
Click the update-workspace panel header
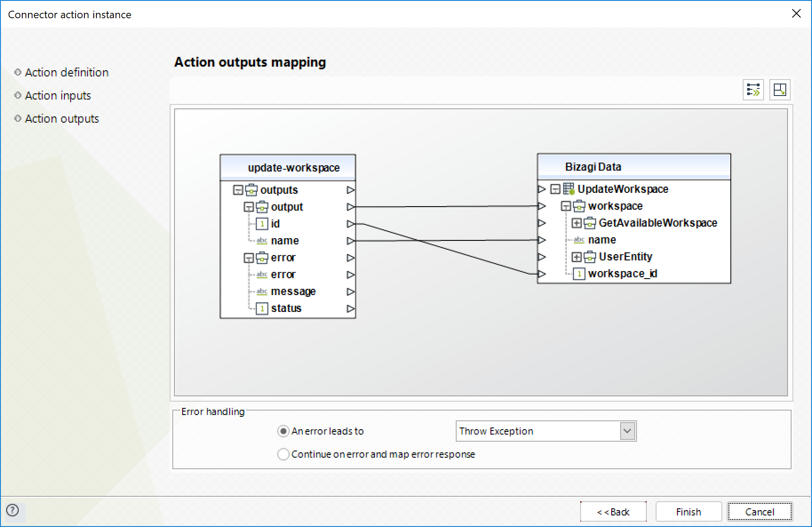[288, 168]
